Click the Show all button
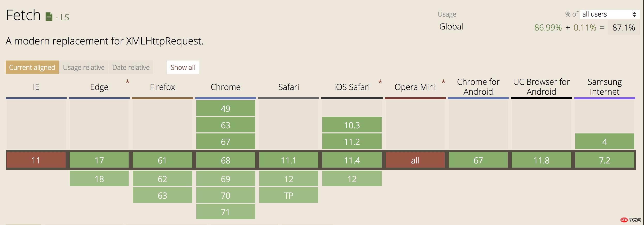Screen dimensions: 644x225 point(183,67)
